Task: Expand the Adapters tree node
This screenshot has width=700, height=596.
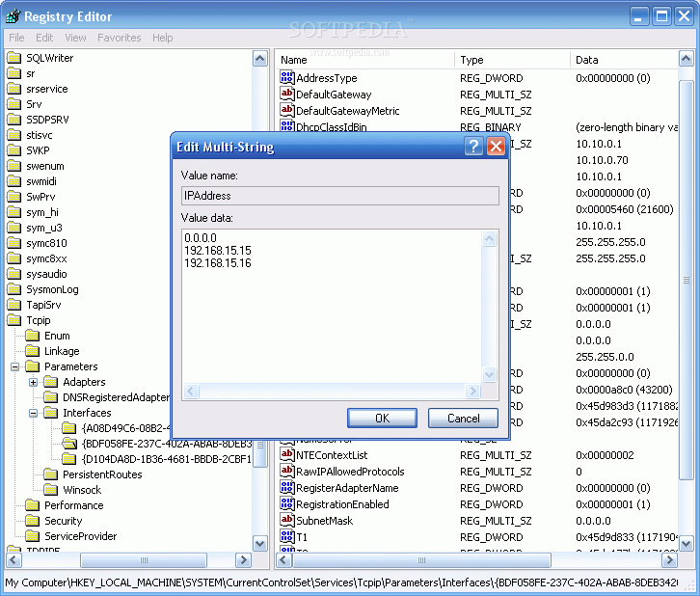Action: point(34,382)
